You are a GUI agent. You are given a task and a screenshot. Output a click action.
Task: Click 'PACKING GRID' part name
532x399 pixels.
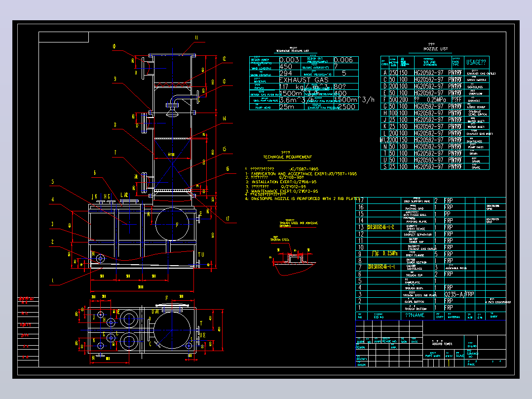coord(414,208)
